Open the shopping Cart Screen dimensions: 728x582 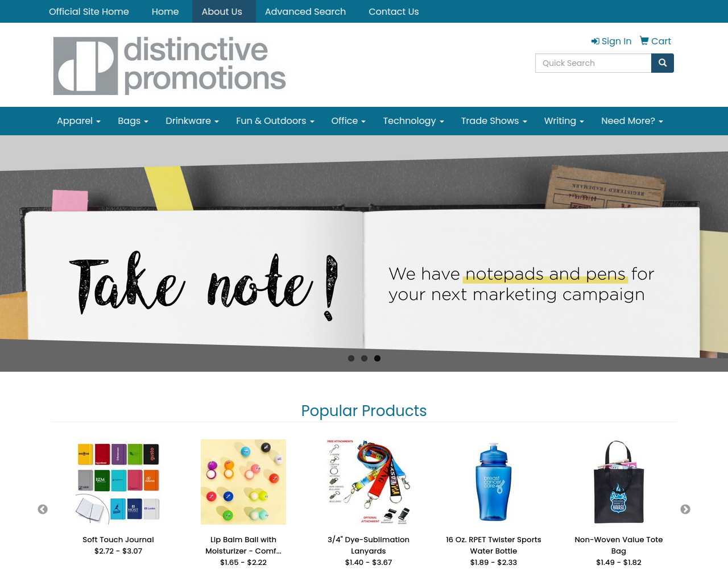pos(655,41)
